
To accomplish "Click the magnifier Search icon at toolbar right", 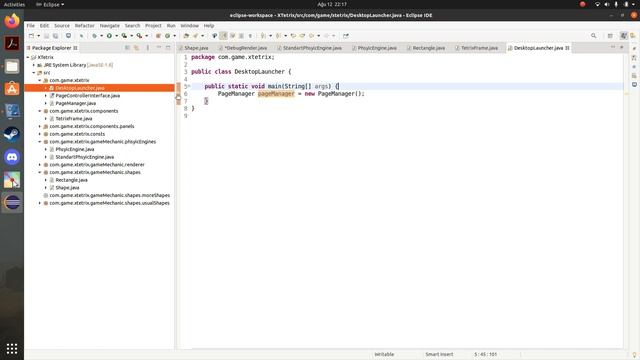I will (x=593, y=36).
